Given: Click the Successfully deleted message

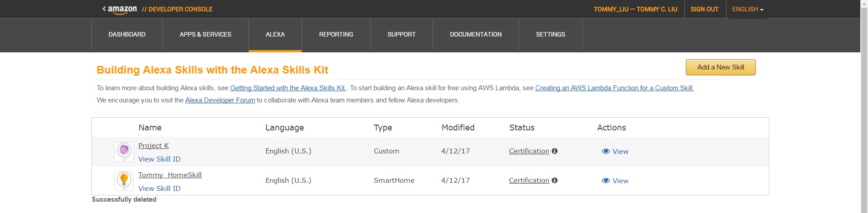Looking at the screenshot, I should pyautogui.click(x=124, y=199).
